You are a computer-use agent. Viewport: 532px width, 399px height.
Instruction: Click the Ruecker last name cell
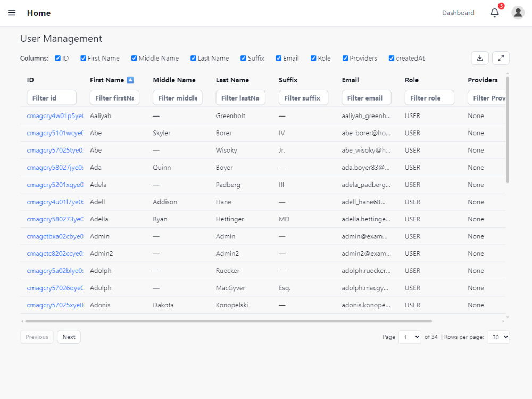pyautogui.click(x=228, y=271)
